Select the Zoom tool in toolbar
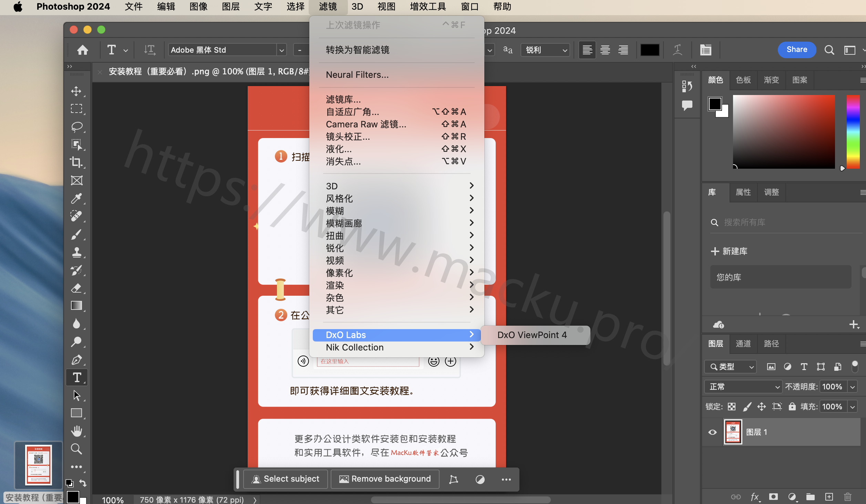 (76, 449)
